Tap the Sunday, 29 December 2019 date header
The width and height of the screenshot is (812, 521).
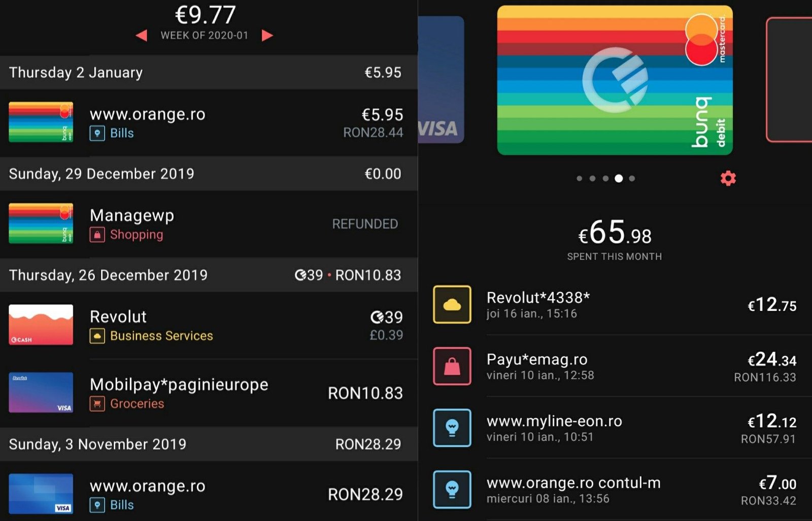tap(209, 174)
